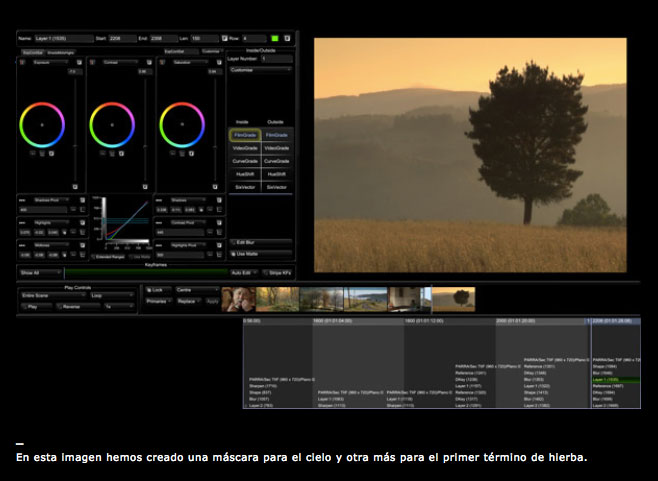
Task: Click the reset icon beside the green indicator
Action: pos(289,38)
